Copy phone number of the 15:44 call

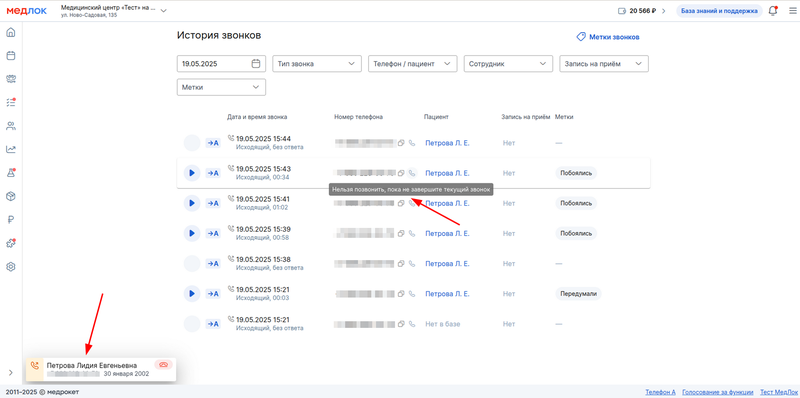401,143
